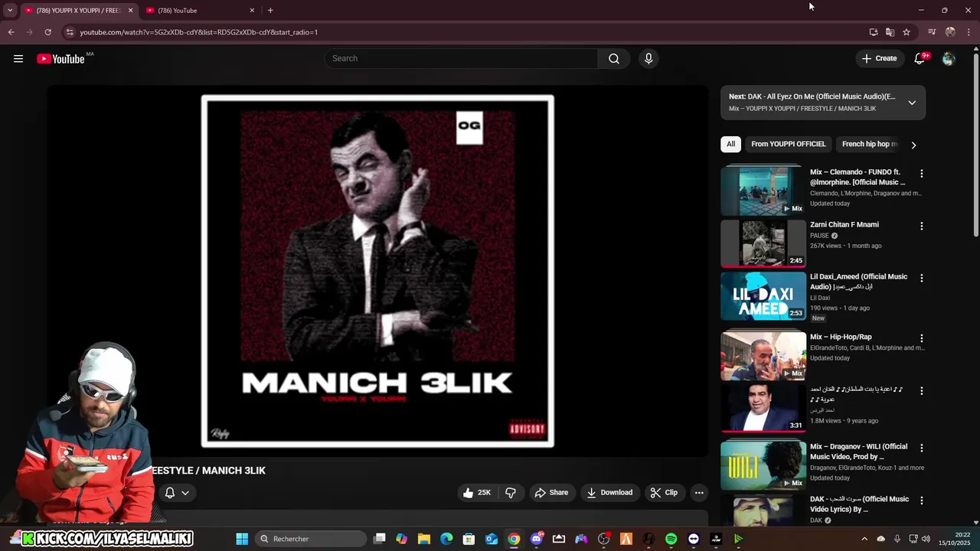
Task: Open File Explorer from taskbar
Action: [x=424, y=539]
